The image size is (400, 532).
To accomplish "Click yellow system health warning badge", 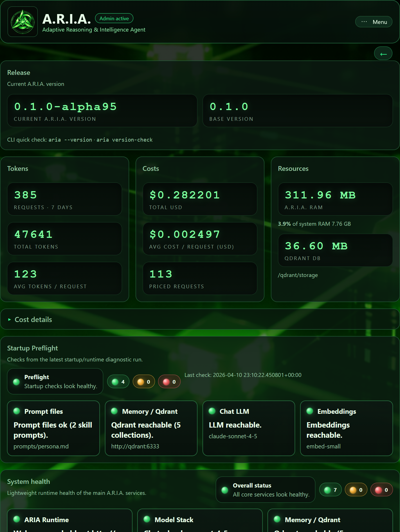I will [x=356, y=490].
